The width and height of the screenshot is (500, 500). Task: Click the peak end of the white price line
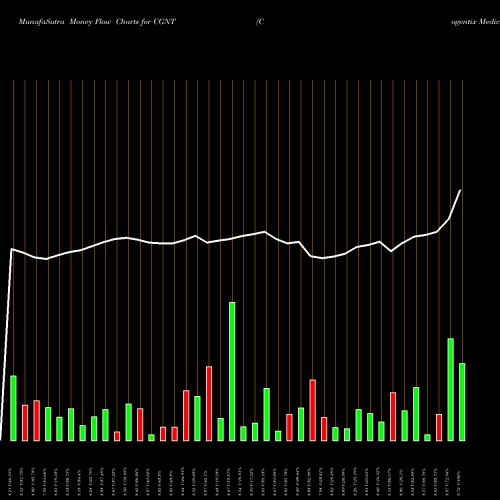[460, 190]
